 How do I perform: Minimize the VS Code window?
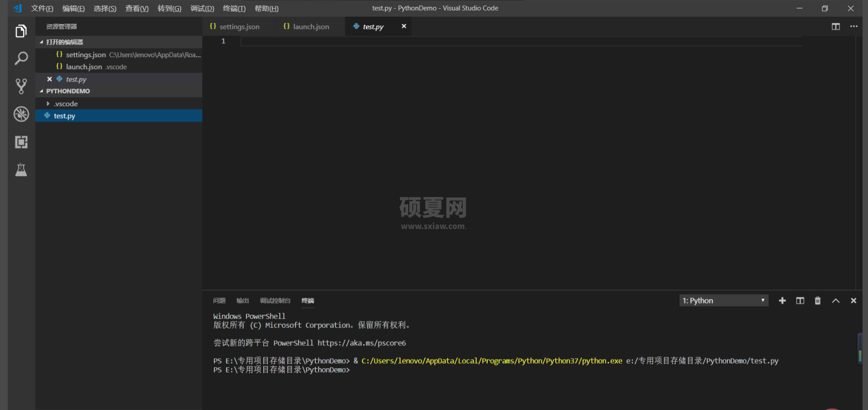coord(799,8)
